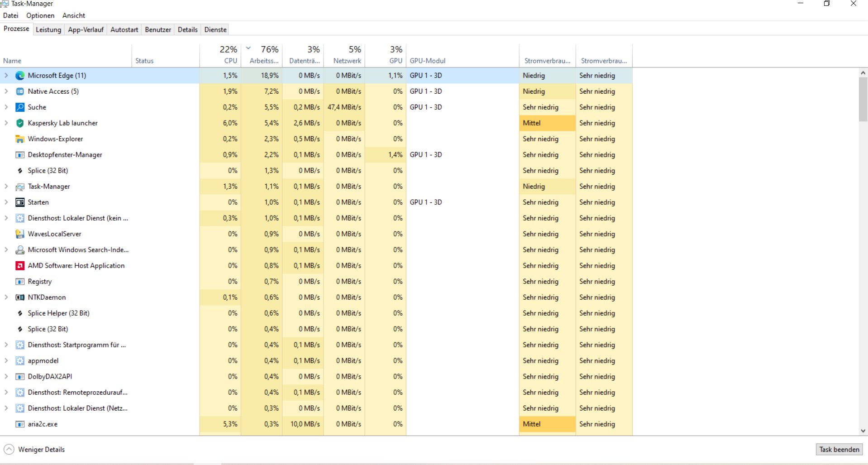Open the Benutzer tab
The width and height of the screenshot is (868, 465).
[158, 29]
